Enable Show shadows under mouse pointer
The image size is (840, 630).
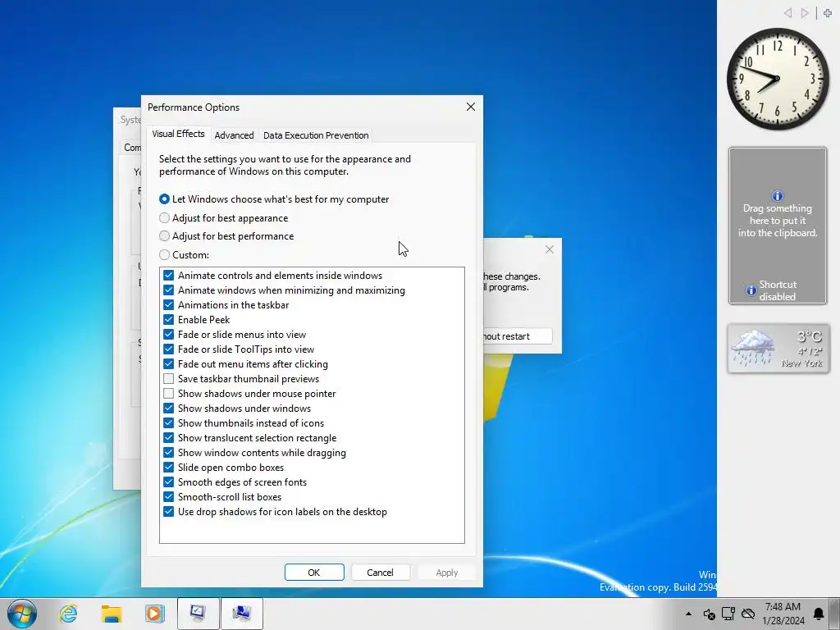169,394
